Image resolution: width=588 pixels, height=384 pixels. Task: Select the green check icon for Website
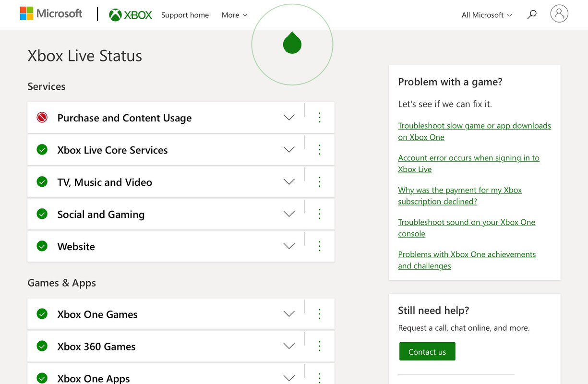(42, 246)
